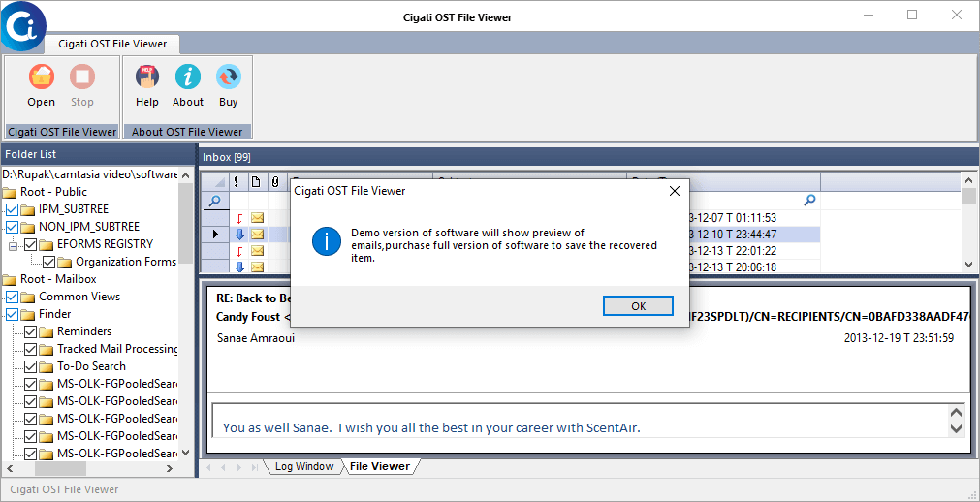The height and width of the screenshot is (502, 980).
Task: Click the D:\Rupak\camtasia video path
Action: click(x=90, y=173)
